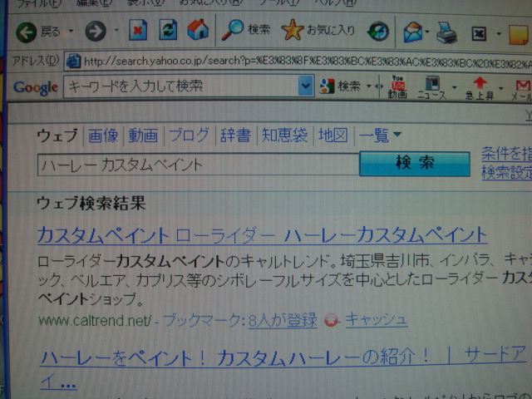Open the history clock icon
Image resolution: width=532 pixels, height=399 pixels.
coord(378,32)
